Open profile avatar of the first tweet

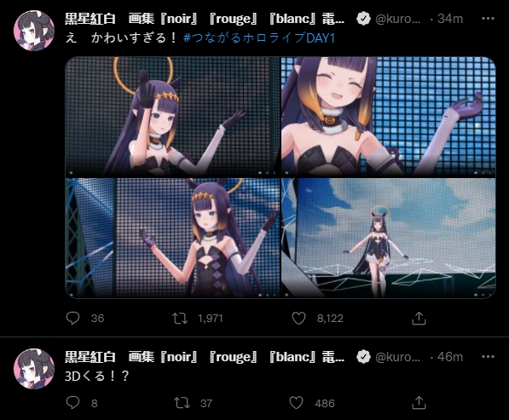coord(34,30)
